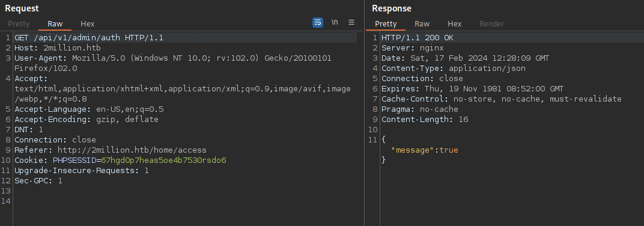Select the PHPSESSID cookie value
644x226 pixels.
coord(163,160)
